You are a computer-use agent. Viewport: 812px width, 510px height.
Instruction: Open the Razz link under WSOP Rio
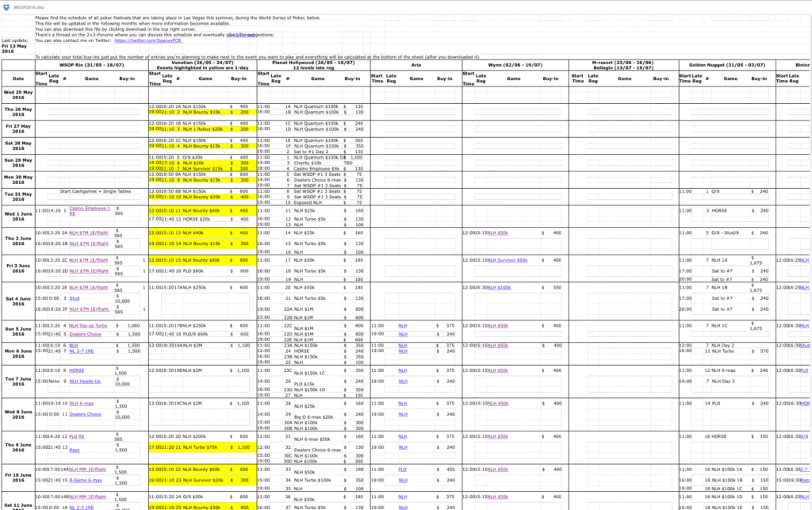pyautogui.click(x=75, y=447)
